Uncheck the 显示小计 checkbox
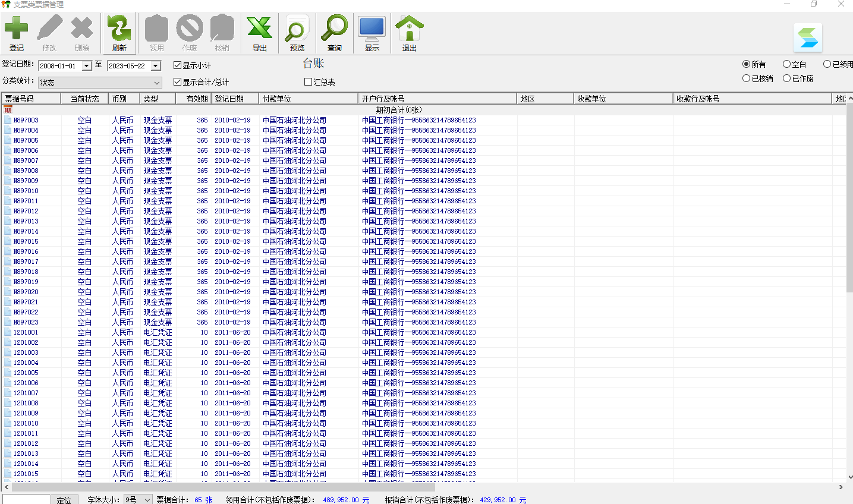Screen dimensions: 853x504 coord(177,65)
